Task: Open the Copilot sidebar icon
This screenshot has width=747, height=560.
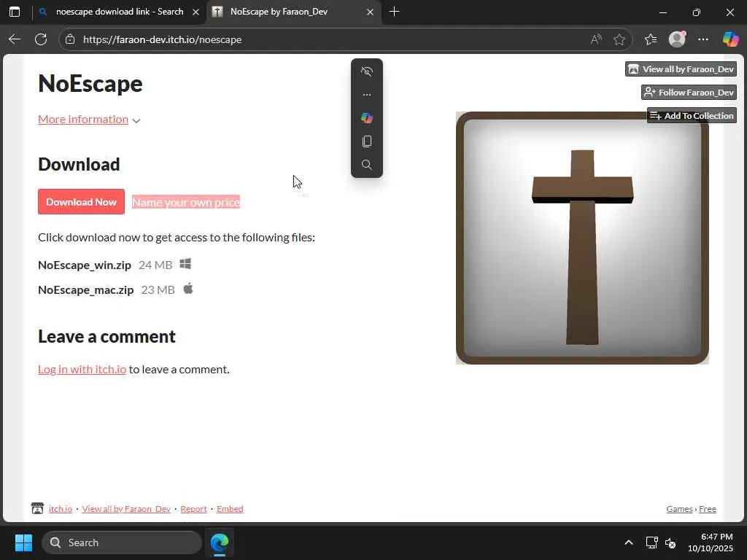Action: click(730, 39)
